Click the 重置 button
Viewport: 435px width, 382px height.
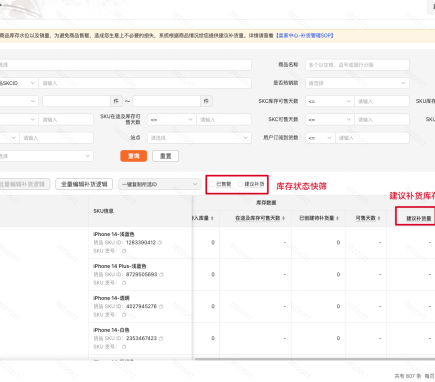tap(165, 156)
